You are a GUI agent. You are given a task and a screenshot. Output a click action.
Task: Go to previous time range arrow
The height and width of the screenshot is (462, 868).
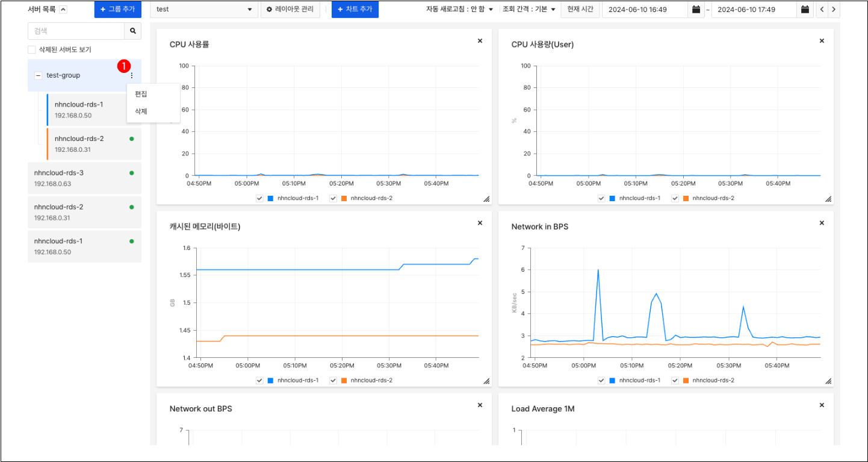pyautogui.click(x=822, y=10)
